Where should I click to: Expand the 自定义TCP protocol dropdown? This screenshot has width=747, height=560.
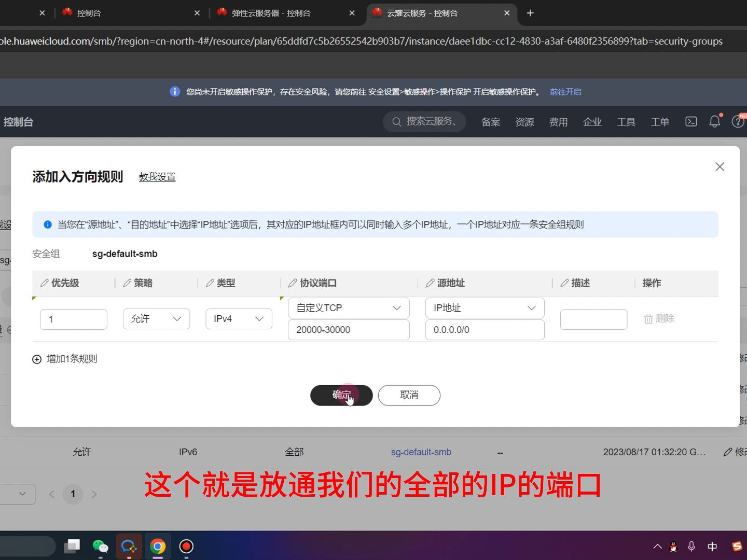click(x=348, y=307)
